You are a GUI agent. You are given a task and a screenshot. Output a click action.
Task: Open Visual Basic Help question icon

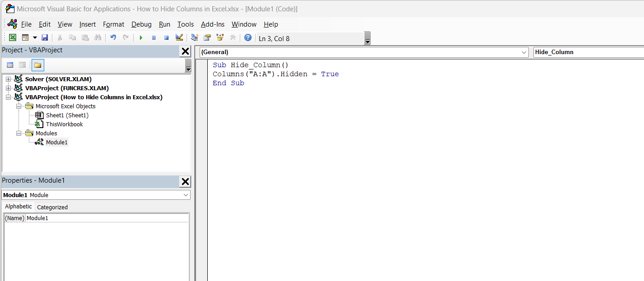coord(248,38)
